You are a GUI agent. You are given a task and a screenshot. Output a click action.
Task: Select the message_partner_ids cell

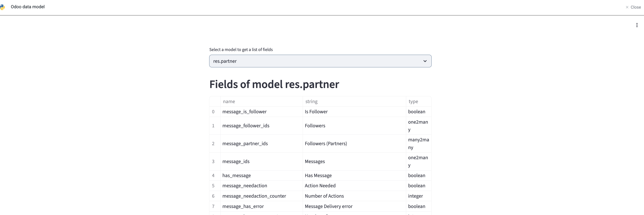[x=261, y=143]
